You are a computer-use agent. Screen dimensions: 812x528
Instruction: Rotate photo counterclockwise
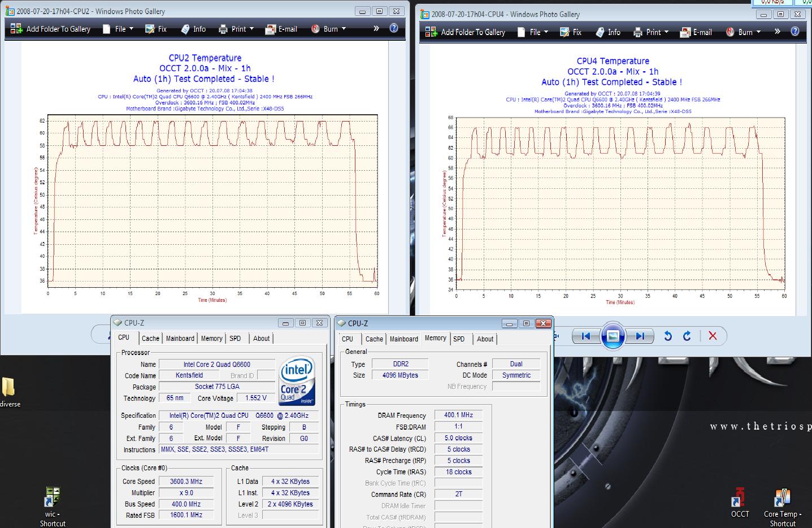[x=668, y=336]
